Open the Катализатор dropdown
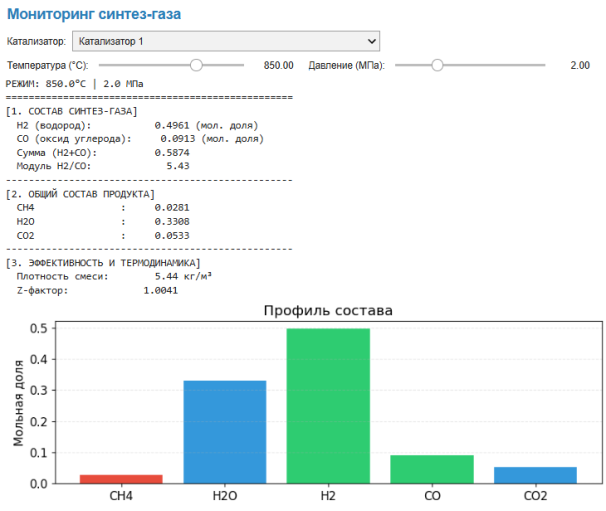This screenshot has height=511, width=606. 226,41
